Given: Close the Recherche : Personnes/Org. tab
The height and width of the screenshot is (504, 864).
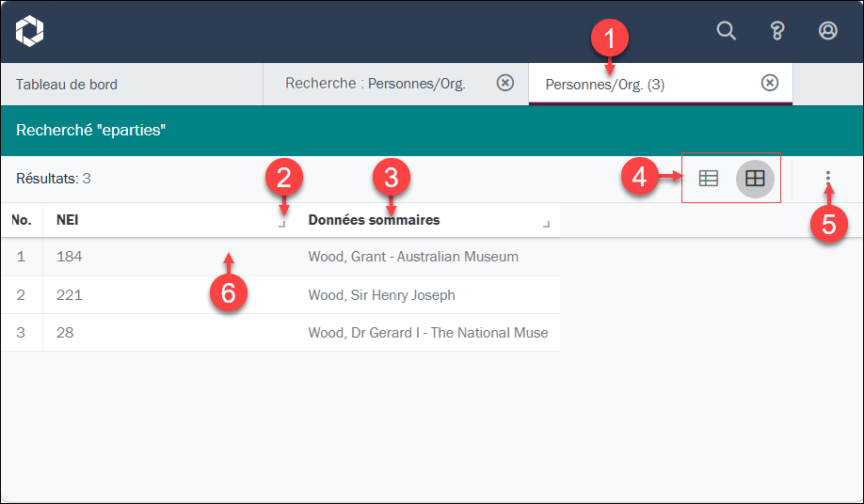Looking at the screenshot, I should click(504, 83).
